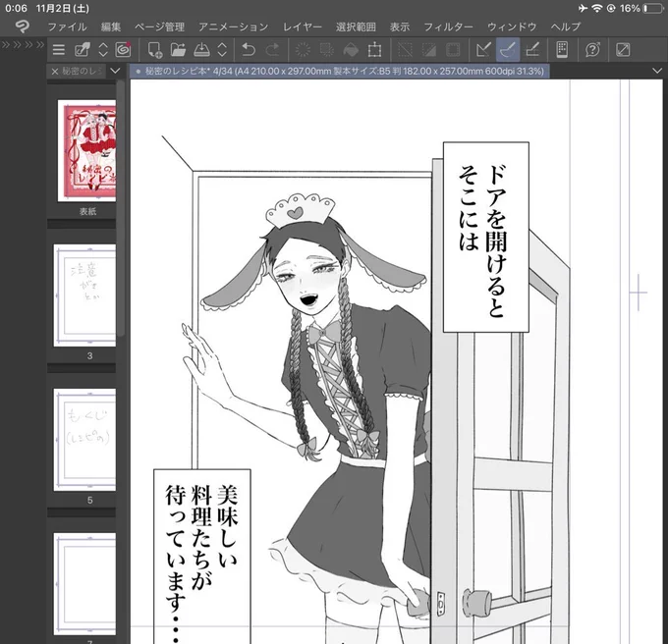This screenshot has height=644, width=668.
Task: Open the ファイル menu
Action: [67, 27]
